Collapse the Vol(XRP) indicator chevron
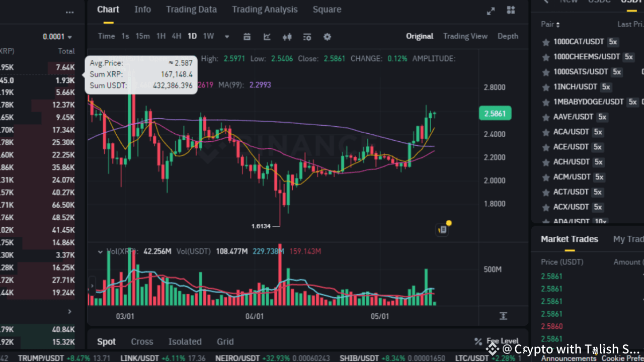This screenshot has height=362, width=644. (x=100, y=251)
